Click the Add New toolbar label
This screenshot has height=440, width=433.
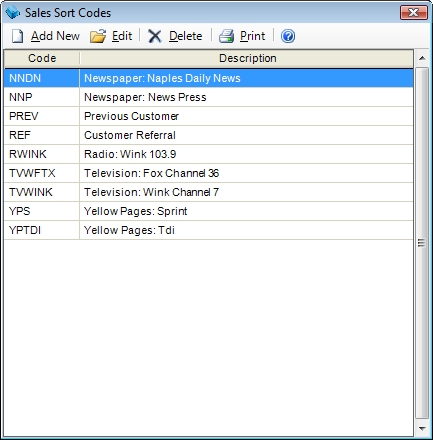[x=55, y=36]
